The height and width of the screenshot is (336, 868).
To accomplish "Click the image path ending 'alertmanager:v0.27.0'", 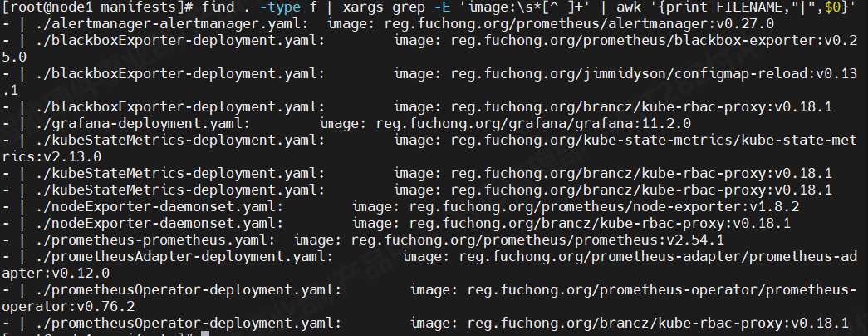I will [x=579, y=24].
